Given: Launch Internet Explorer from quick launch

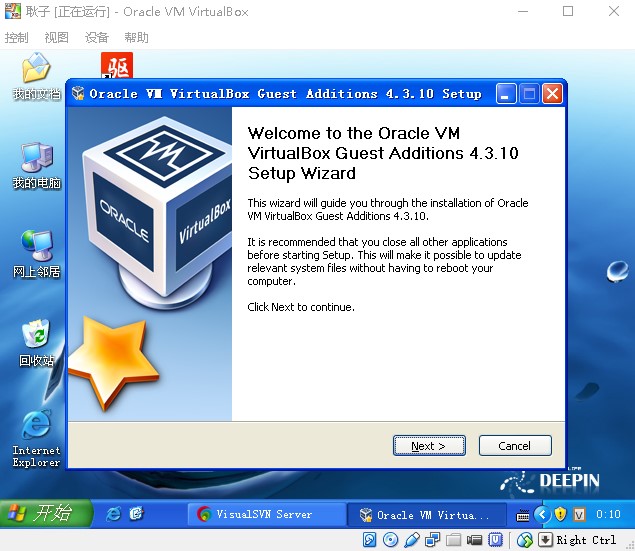Looking at the screenshot, I should [x=113, y=514].
